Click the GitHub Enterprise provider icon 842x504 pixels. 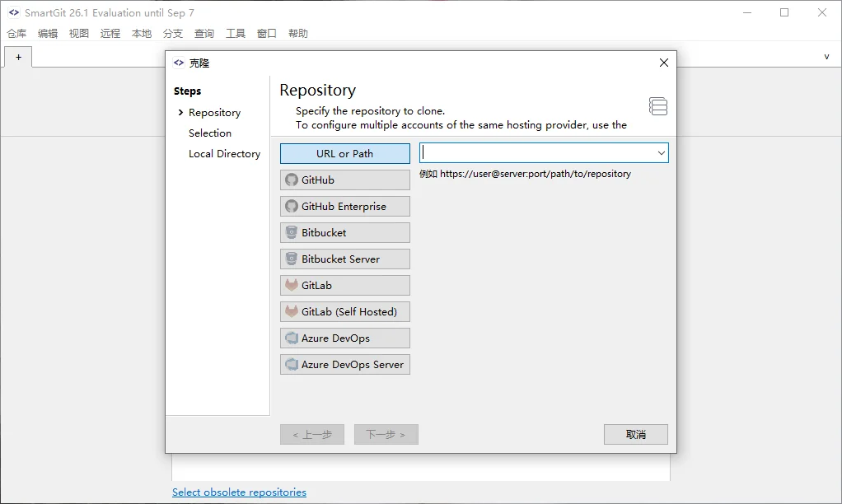point(292,206)
